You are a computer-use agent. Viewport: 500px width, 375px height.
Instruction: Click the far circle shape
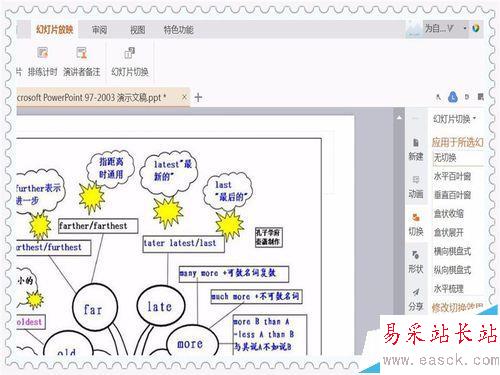[95, 307]
